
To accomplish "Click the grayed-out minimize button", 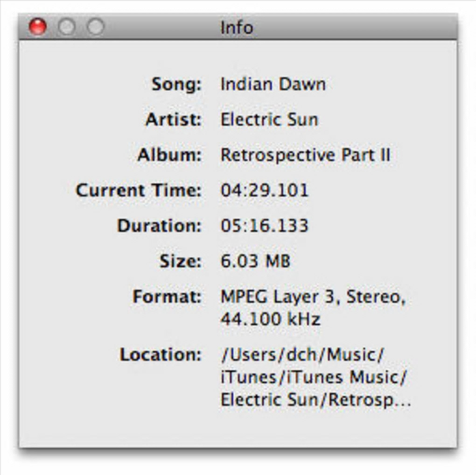I will tap(66, 27).
